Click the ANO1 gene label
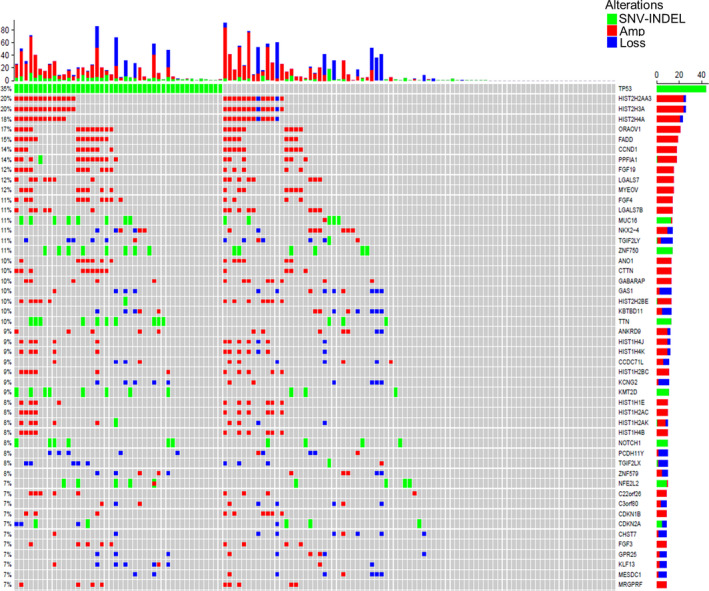 pos(626,261)
